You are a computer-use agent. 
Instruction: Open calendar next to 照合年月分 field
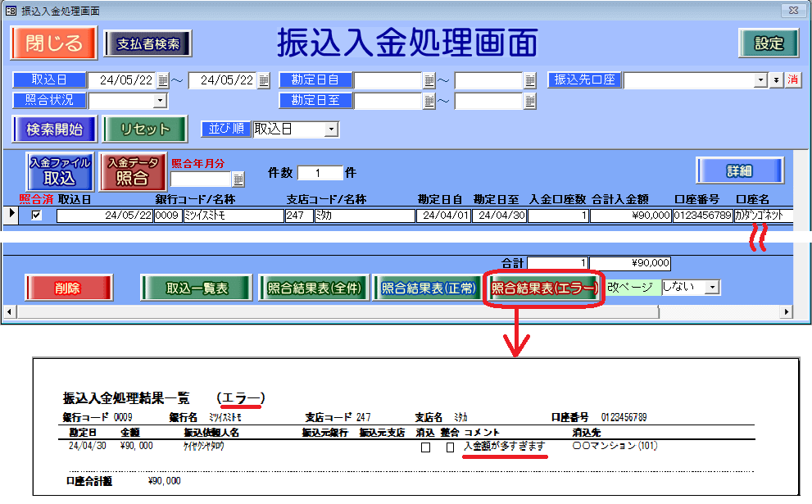pos(238,179)
